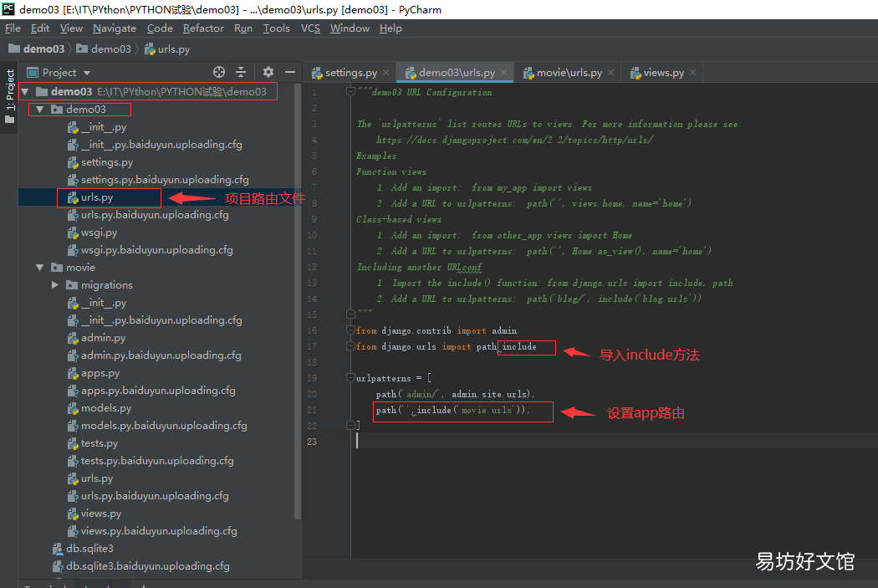Place cursor on line 20 admin path
The width and height of the screenshot is (878, 588).
(x=455, y=394)
